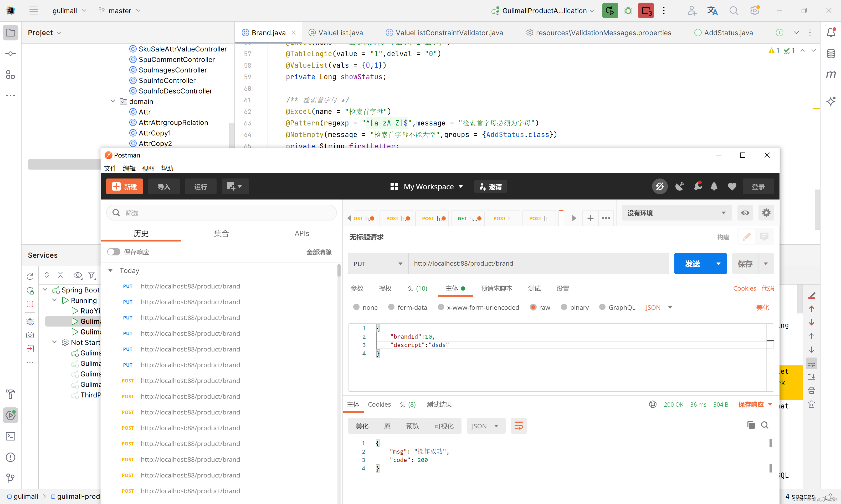This screenshot has width=841, height=504.
Task: Click the blue 发送 button
Action: [x=692, y=264]
